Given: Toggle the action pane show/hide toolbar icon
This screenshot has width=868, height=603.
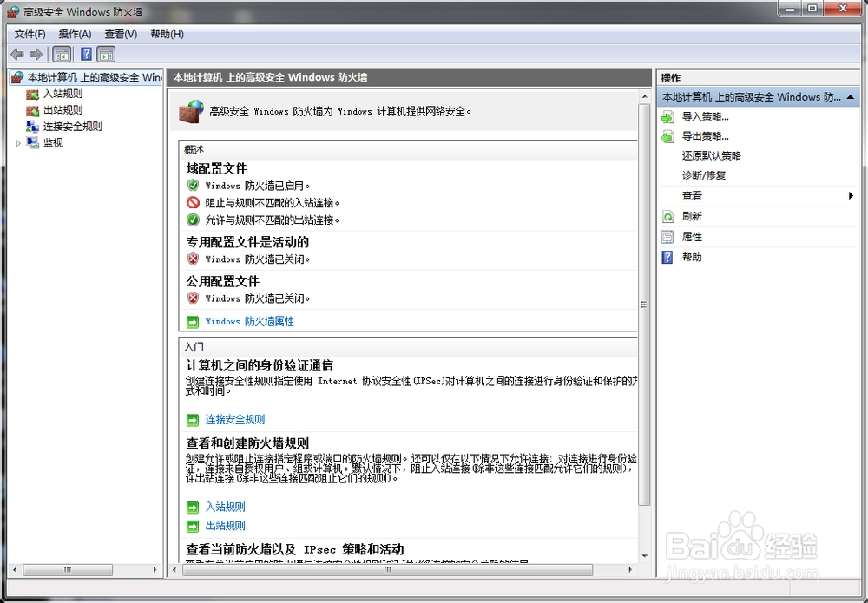Looking at the screenshot, I should point(106,54).
